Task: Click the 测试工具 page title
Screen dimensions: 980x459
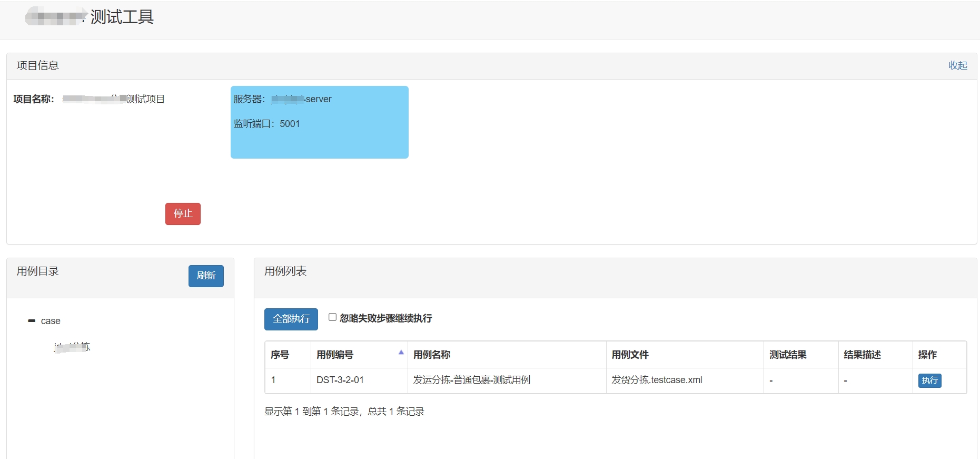Action: click(x=122, y=17)
